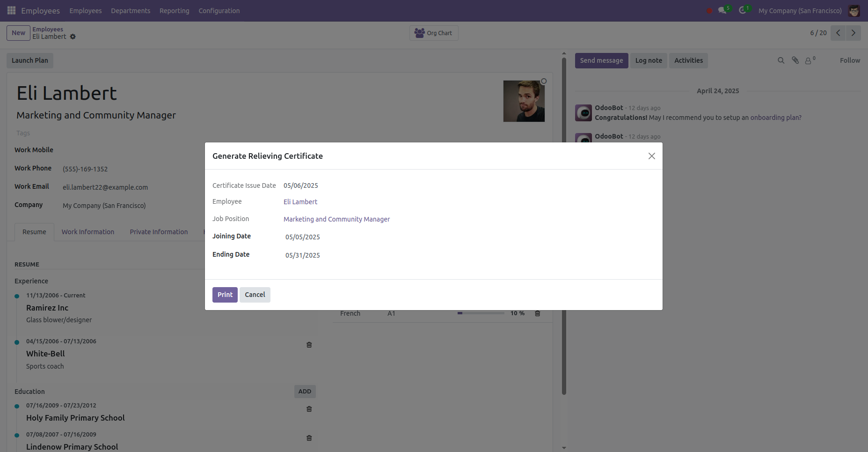Image resolution: width=868 pixels, height=452 pixels.
Task: Edit the employee photo via the camera circle
Action: (x=543, y=81)
